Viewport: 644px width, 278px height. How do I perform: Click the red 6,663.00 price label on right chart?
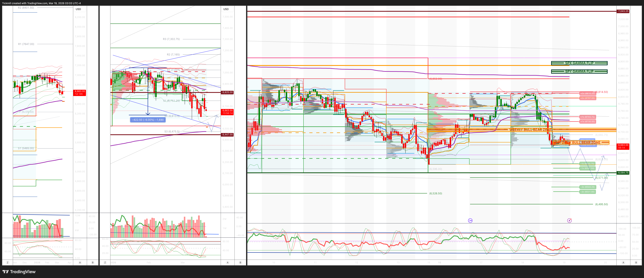623,146
